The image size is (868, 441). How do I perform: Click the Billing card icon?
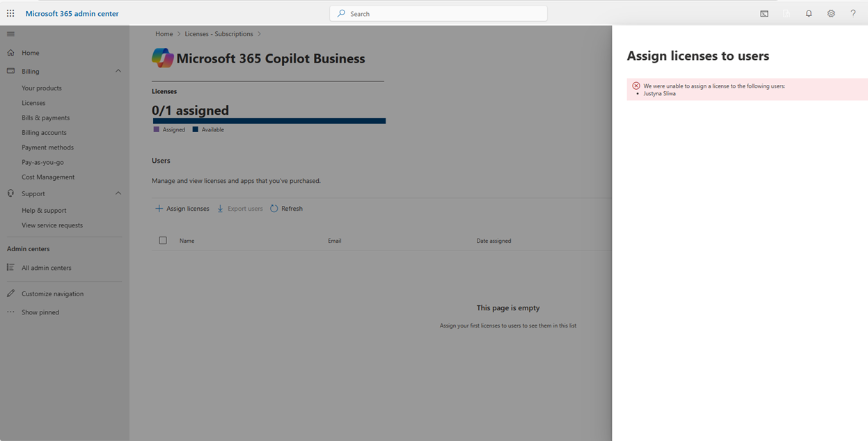click(10, 71)
